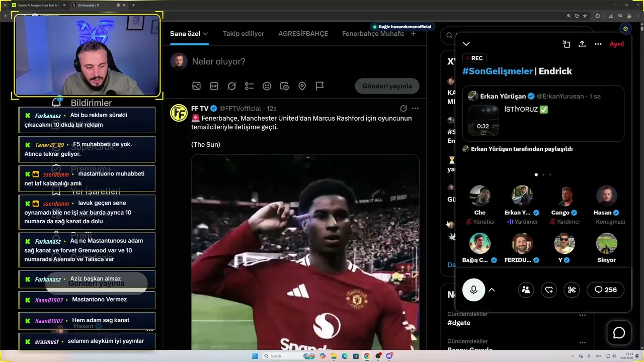
Task: Dock the Space panel with the minimize icon
Action: (x=567, y=44)
